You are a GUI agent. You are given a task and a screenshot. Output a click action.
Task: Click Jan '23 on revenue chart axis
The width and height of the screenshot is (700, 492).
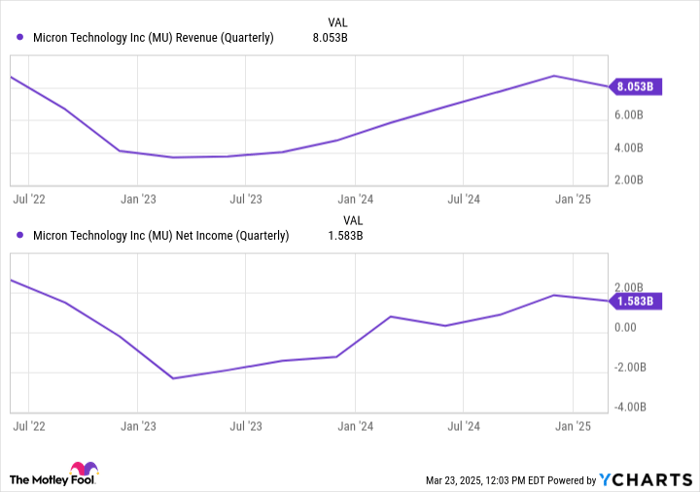(138, 199)
